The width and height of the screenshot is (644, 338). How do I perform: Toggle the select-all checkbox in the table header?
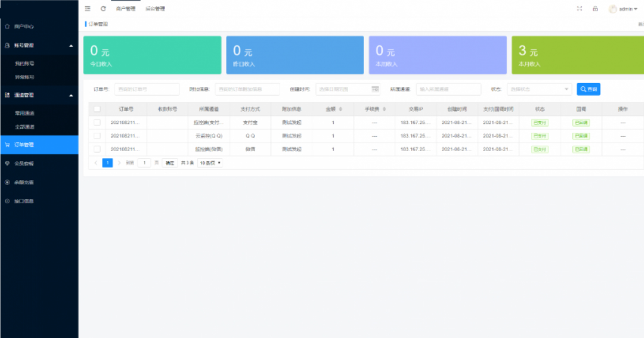pyautogui.click(x=97, y=109)
